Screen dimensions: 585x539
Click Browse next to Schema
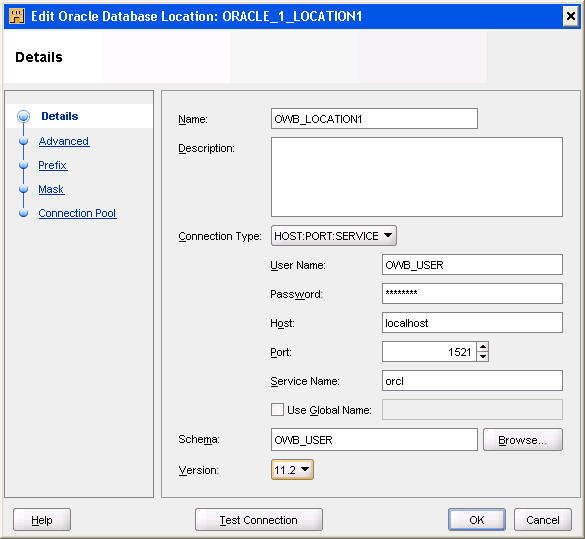[523, 439]
